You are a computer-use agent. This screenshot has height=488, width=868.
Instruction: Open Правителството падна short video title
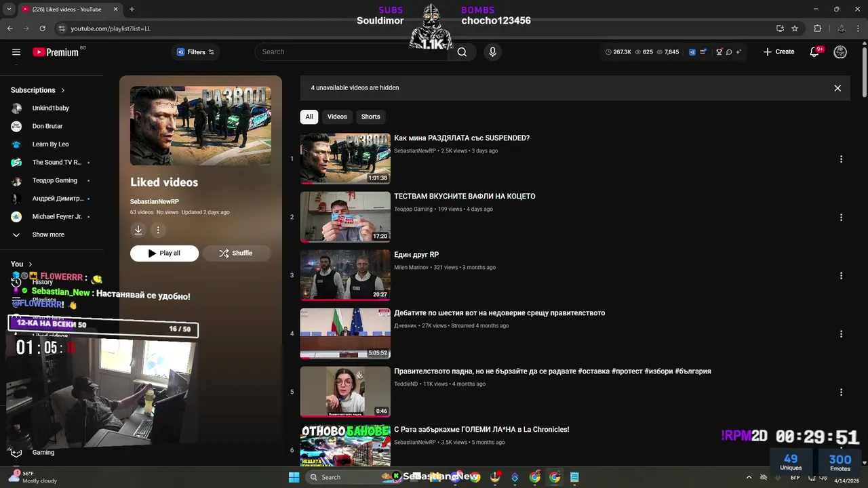coord(553,371)
